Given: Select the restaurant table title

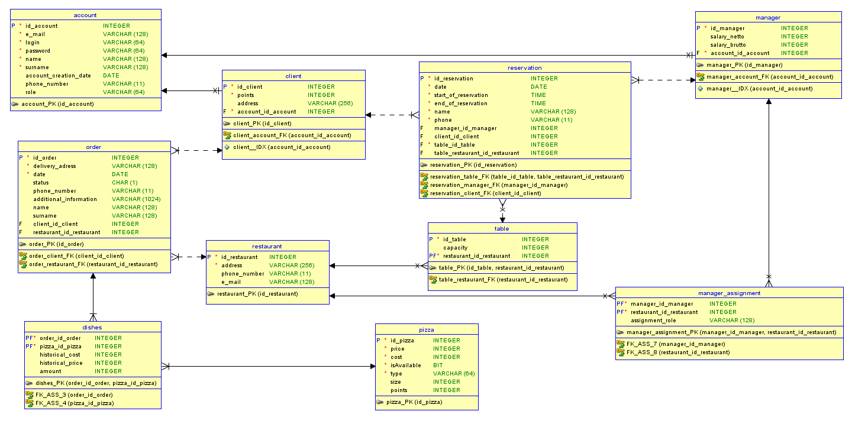Looking at the screenshot, I should (267, 247).
